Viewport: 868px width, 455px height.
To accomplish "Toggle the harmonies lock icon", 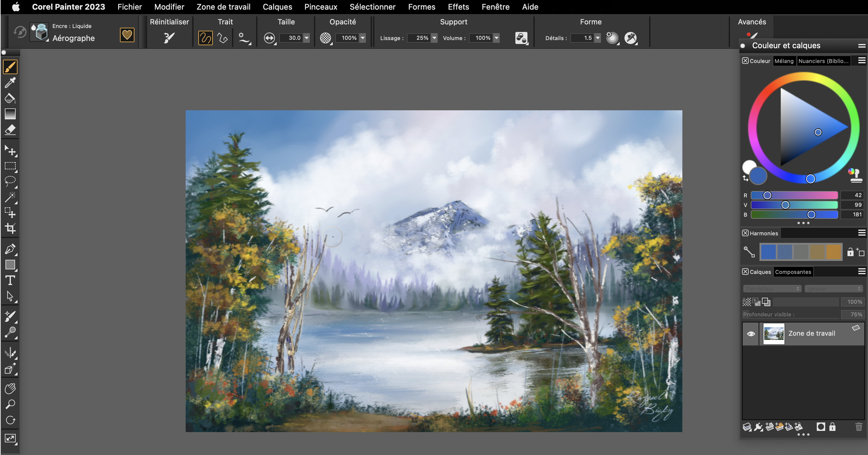I will [x=851, y=252].
